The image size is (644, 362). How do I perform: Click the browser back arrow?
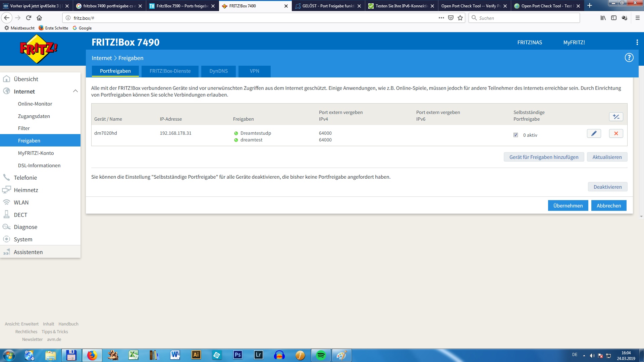coord(7,18)
